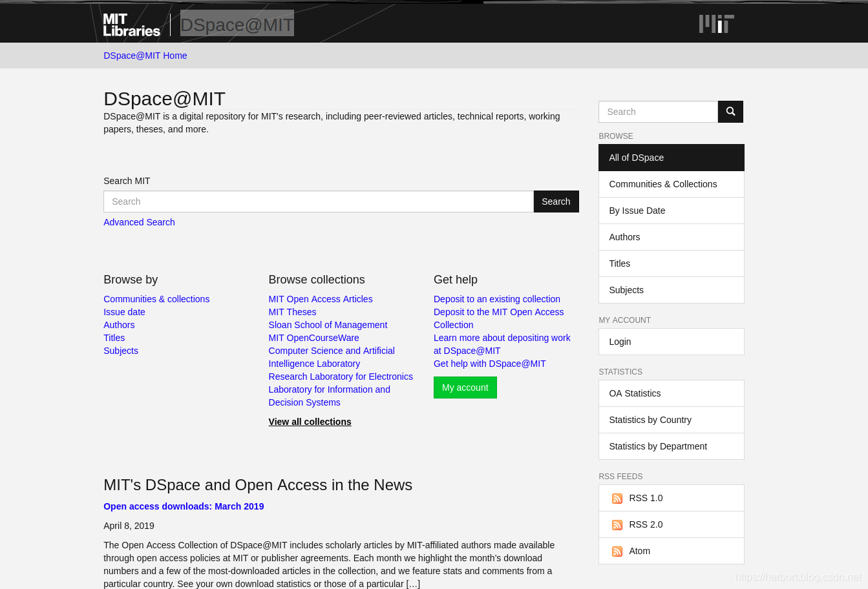
Task: Open Sloan School of Management collection
Action: tap(328, 325)
